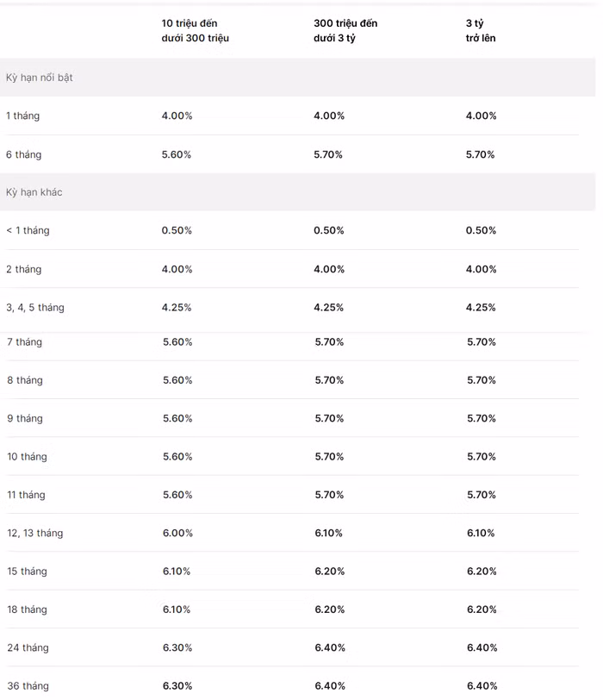This screenshot has width=603, height=700.
Task: Select the 6.10% rate in the 15 tháng row
Action: tap(177, 572)
